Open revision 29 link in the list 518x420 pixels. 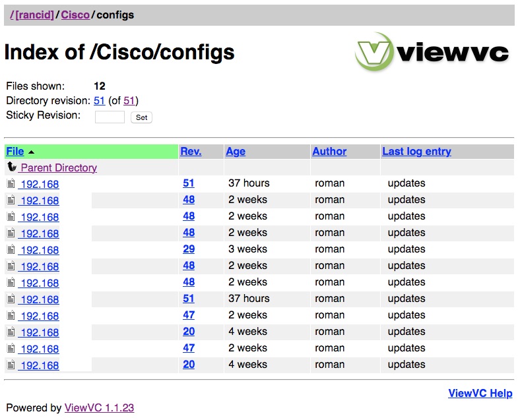click(x=189, y=249)
